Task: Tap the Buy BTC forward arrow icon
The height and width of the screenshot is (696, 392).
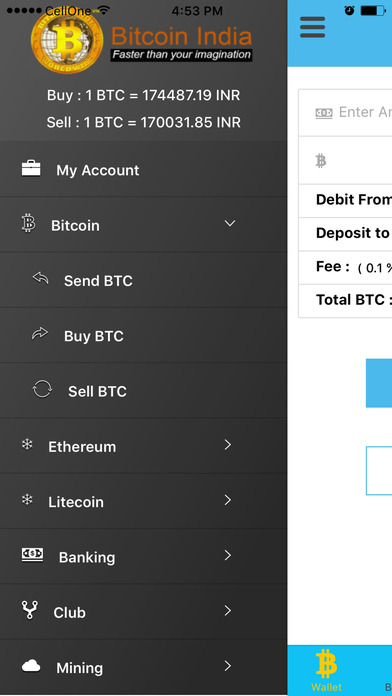Action: tap(40, 333)
